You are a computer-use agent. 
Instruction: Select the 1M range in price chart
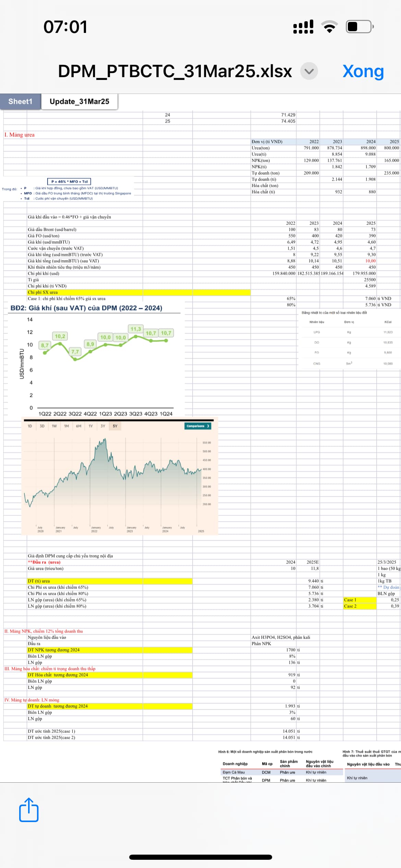(66, 426)
